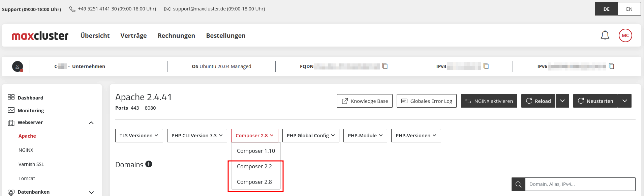Open the PHP CLI Version 7.3 dropdown
This screenshot has width=644, height=196.
point(197,136)
